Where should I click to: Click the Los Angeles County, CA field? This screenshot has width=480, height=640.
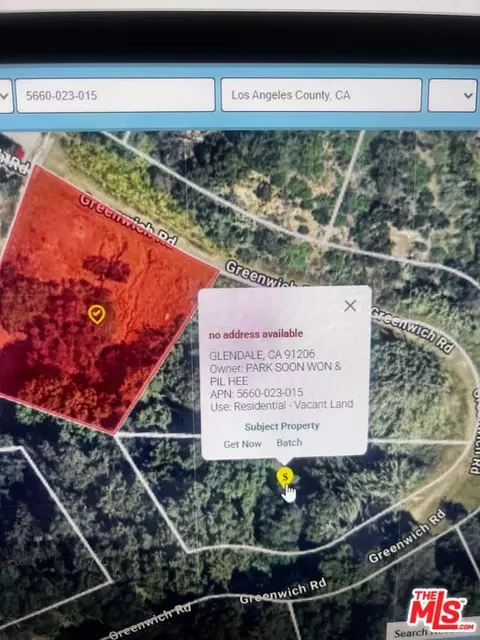tap(321, 95)
